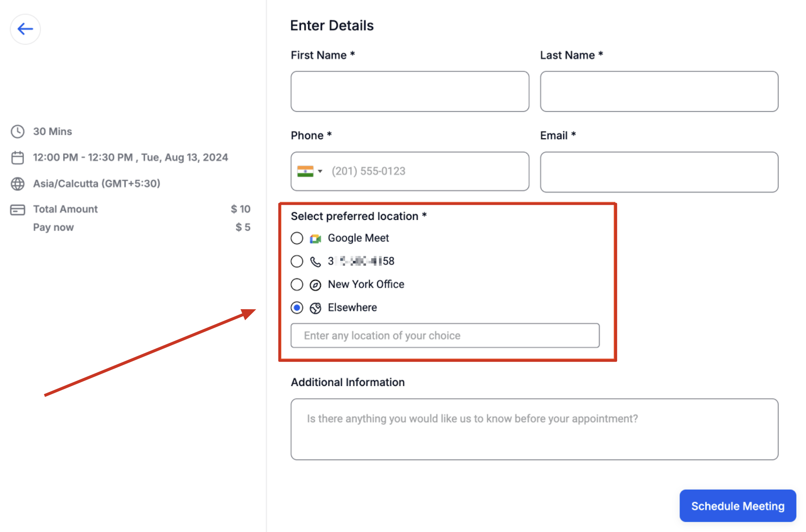Focus the Email input box

pos(659,172)
